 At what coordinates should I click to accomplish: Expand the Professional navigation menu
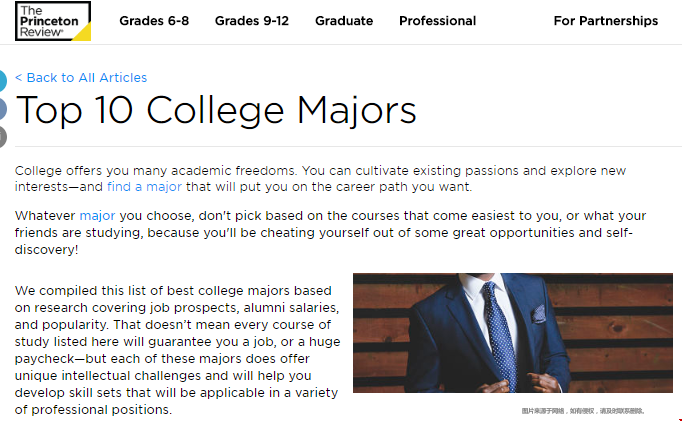438,21
